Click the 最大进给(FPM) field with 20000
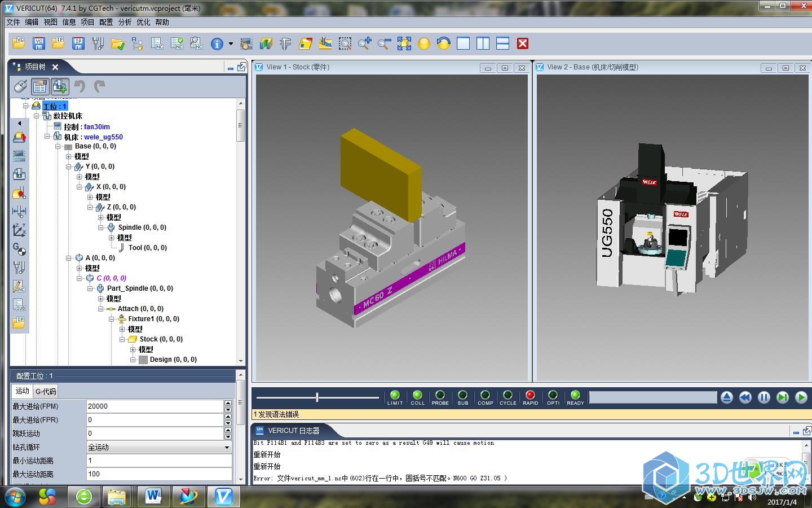812x508 pixels. click(155, 406)
